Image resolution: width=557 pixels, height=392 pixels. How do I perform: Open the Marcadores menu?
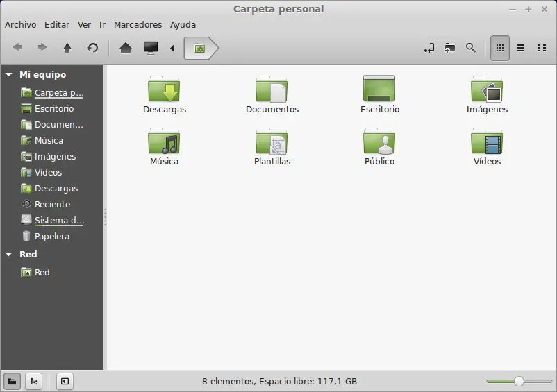point(138,24)
